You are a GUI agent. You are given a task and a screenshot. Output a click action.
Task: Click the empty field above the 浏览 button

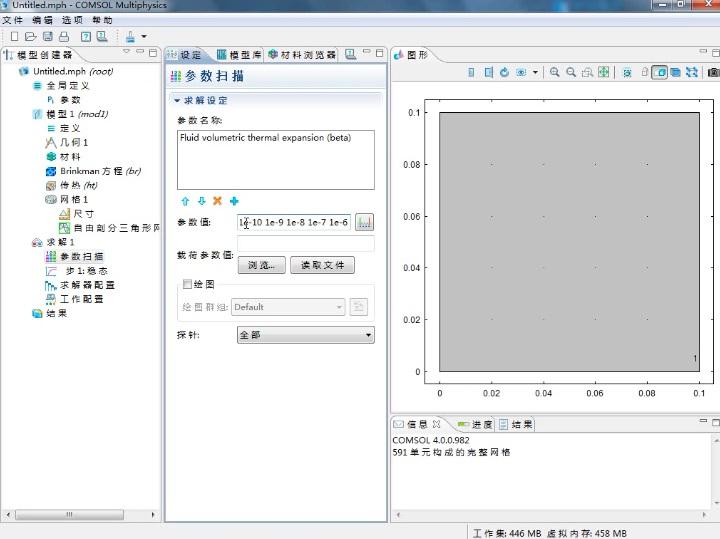click(306, 243)
